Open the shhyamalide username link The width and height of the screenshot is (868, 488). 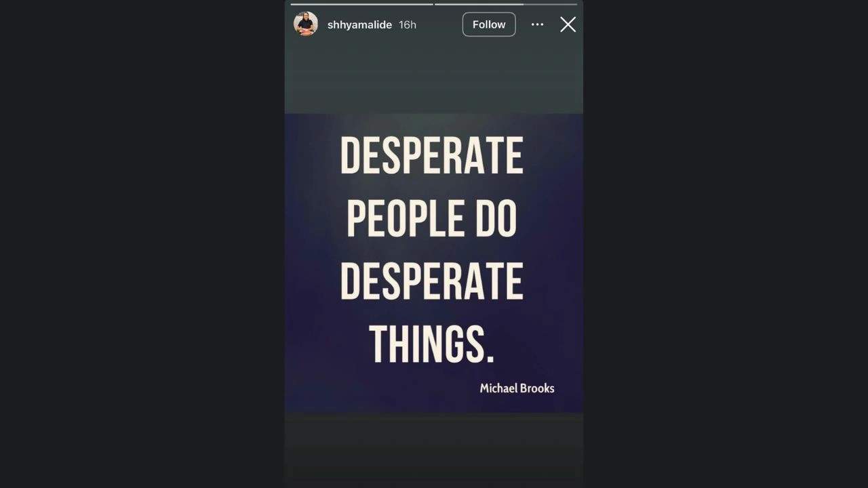(x=359, y=24)
